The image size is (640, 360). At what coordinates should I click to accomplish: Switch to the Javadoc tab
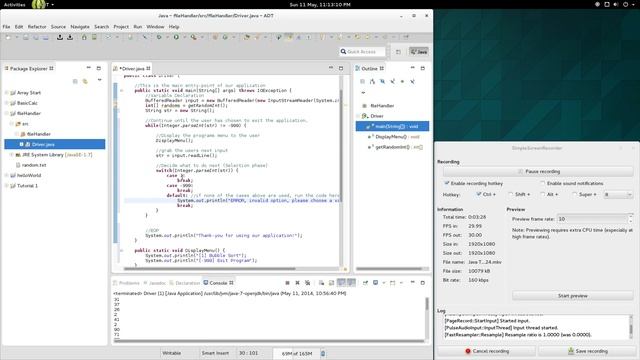tap(155, 283)
